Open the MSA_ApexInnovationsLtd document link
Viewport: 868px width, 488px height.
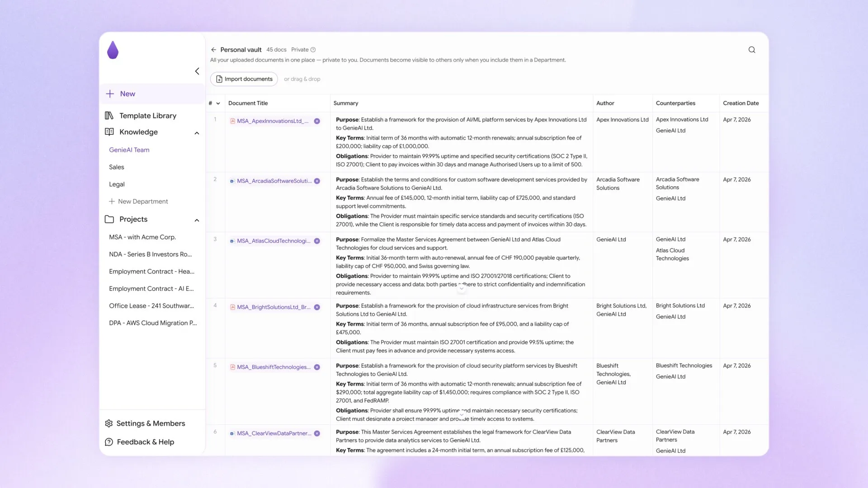tap(273, 121)
